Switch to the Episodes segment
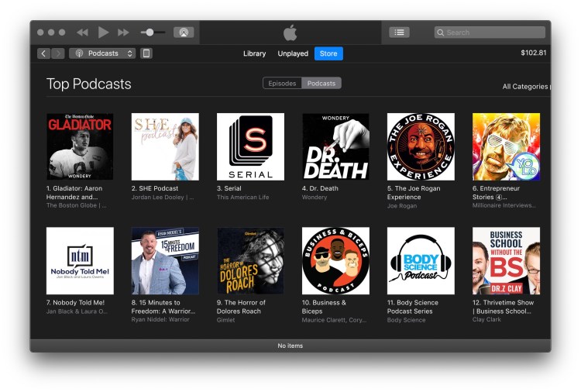This screenshot has height=392, width=581. coord(282,84)
